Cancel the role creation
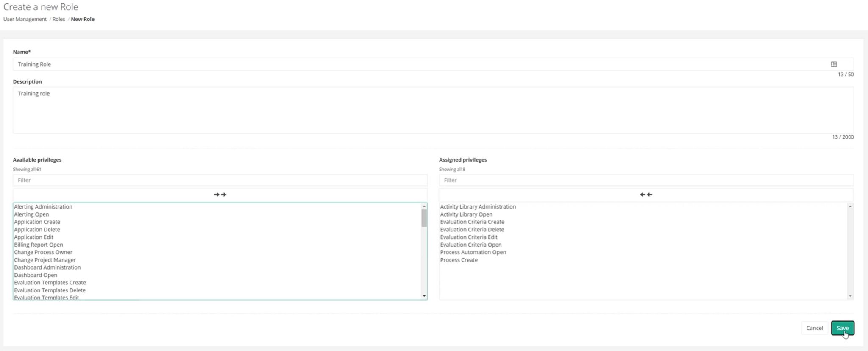Image resolution: width=868 pixels, height=351 pixels. coord(814,328)
